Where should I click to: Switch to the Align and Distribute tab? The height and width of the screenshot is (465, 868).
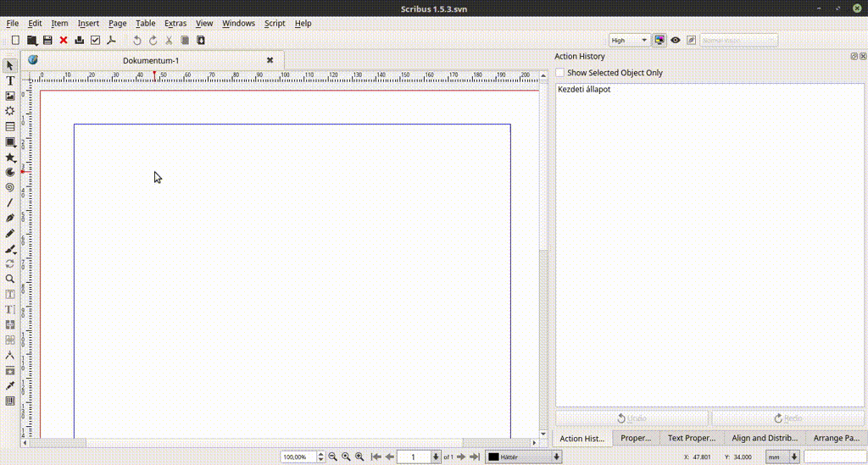pyautogui.click(x=765, y=438)
